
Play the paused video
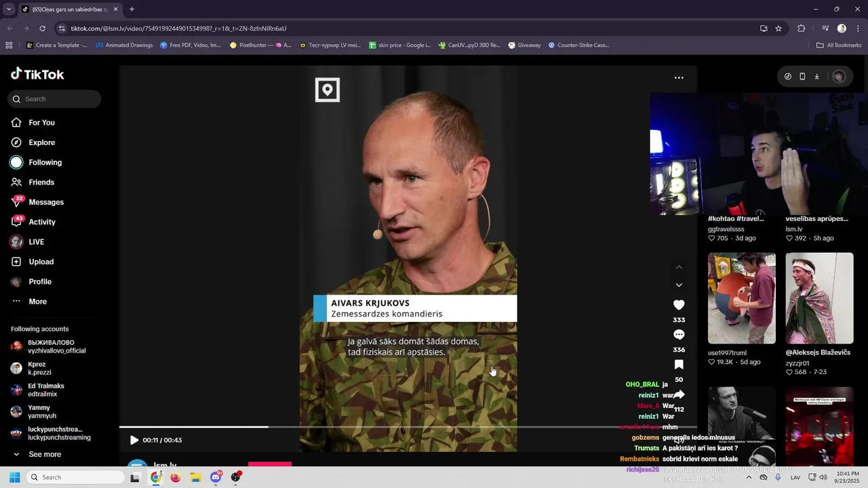tap(134, 441)
